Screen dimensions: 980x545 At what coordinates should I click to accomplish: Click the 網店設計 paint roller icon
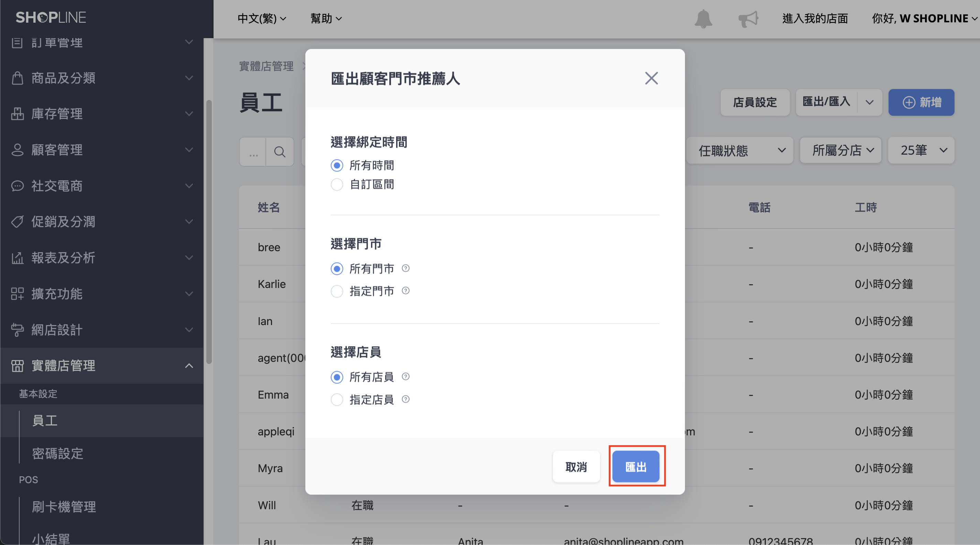pos(17,330)
